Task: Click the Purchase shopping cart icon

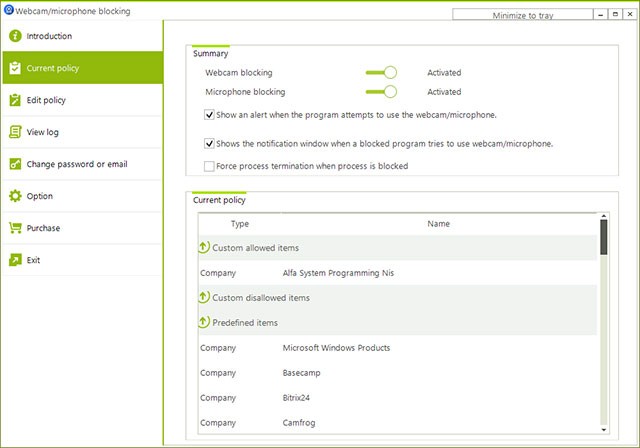Action: pos(15,228)
